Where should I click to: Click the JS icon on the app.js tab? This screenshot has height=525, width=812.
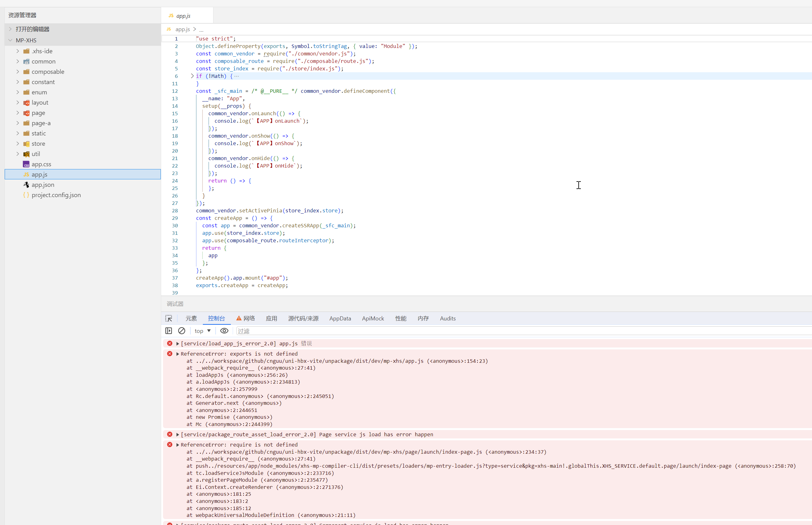171,16
